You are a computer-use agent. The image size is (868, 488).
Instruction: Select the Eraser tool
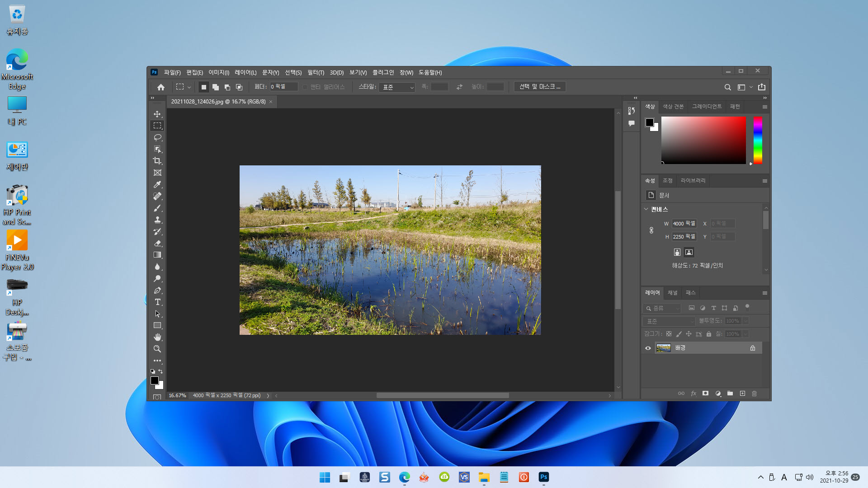[157, 243]
